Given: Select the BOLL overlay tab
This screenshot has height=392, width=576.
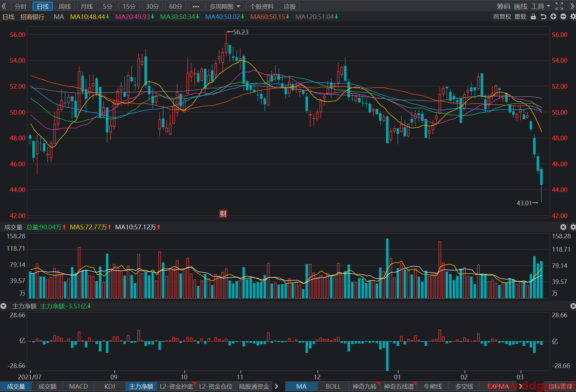Looking at the screenshot, I should (x=333, y=386).
